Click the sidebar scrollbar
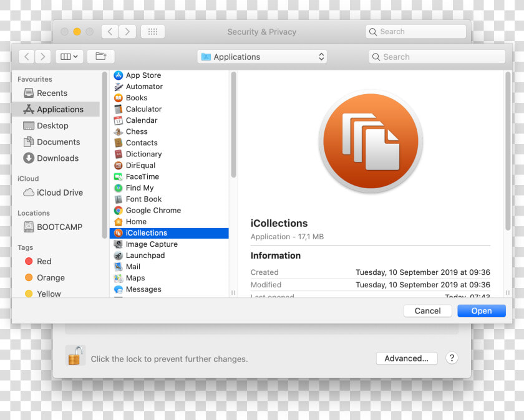 coord(105,155)
